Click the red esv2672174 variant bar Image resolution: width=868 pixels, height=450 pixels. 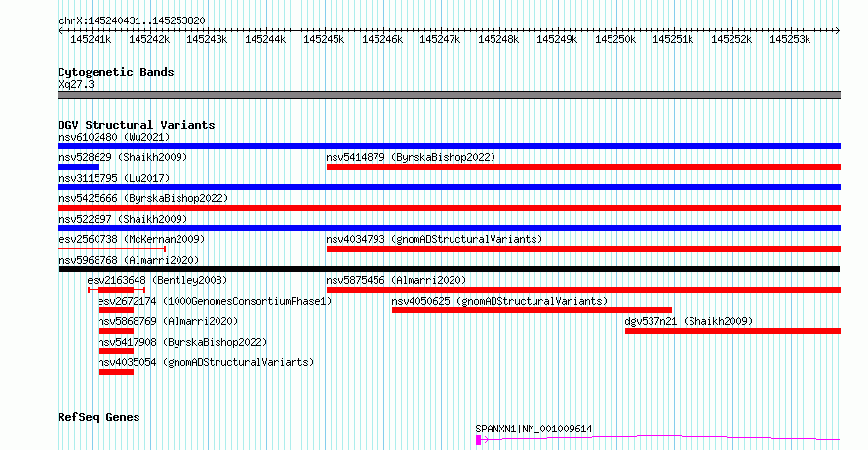116,310
